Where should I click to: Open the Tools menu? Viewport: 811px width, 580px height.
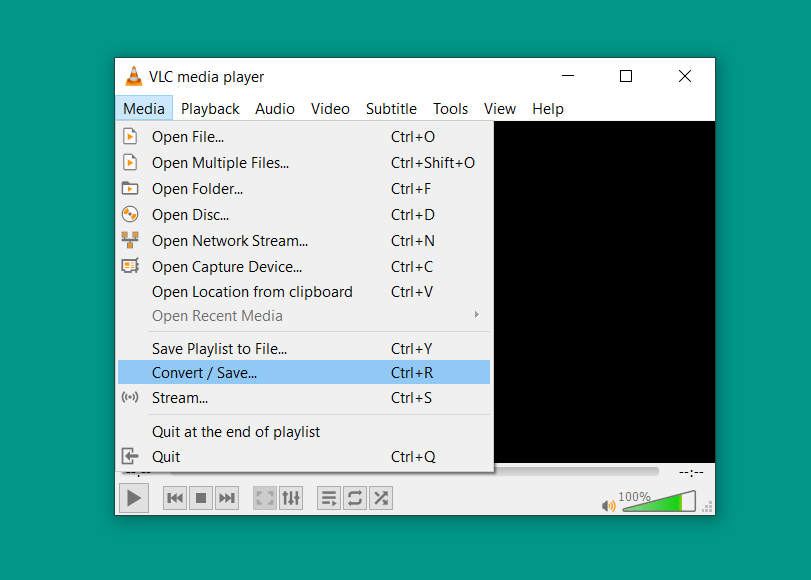pyautogui.click(x=450, y=109)
